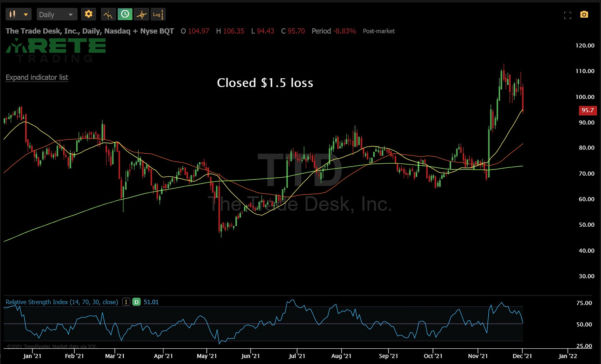Open the Daily timeframe dropdown

57,14
